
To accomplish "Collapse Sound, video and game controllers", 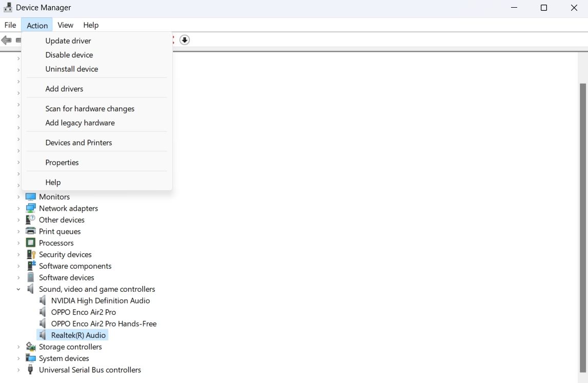I will point(18,289).
